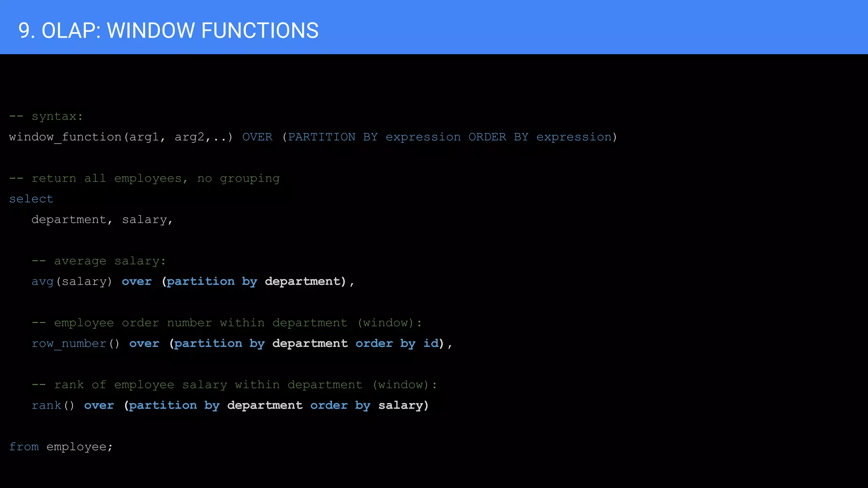Click the 'from employee;' line
The width and height of the screenshot is (868, 488).
click(61, 447)
